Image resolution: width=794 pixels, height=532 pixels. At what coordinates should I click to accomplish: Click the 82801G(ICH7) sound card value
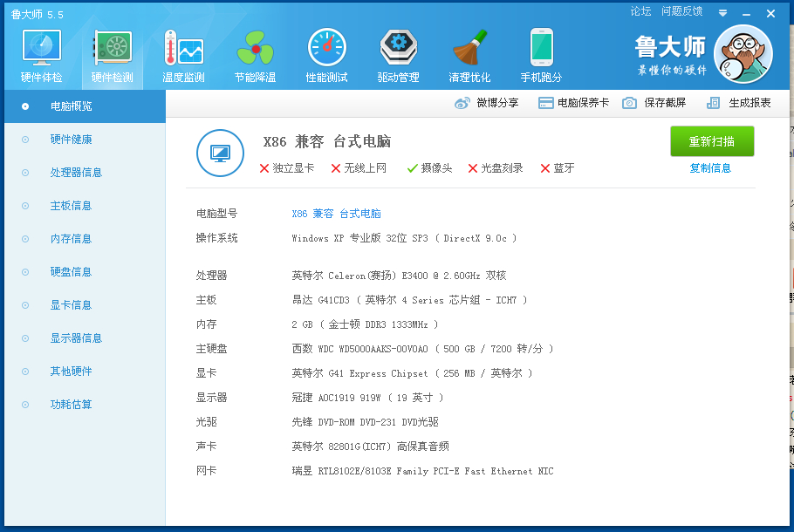pos(370,447)
